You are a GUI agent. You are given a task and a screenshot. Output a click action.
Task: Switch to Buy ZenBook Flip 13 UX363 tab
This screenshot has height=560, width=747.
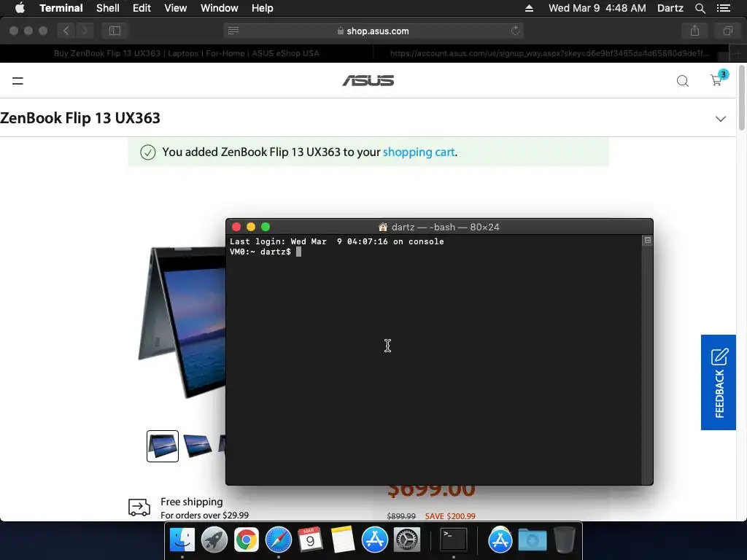(186, 53)
